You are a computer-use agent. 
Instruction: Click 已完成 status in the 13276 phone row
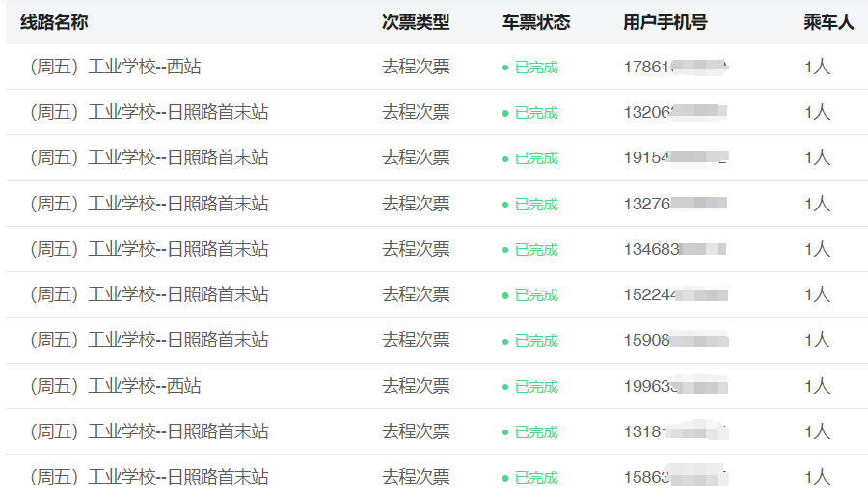pos(536,205)
